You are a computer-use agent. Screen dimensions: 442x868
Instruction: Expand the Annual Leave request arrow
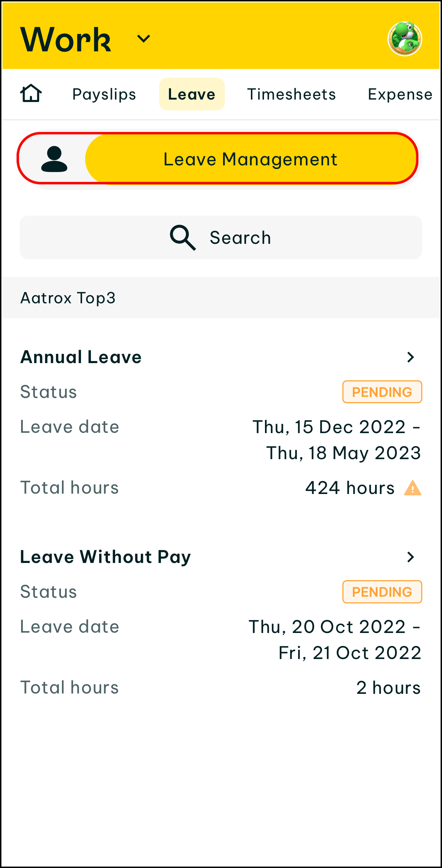[410, 357]
